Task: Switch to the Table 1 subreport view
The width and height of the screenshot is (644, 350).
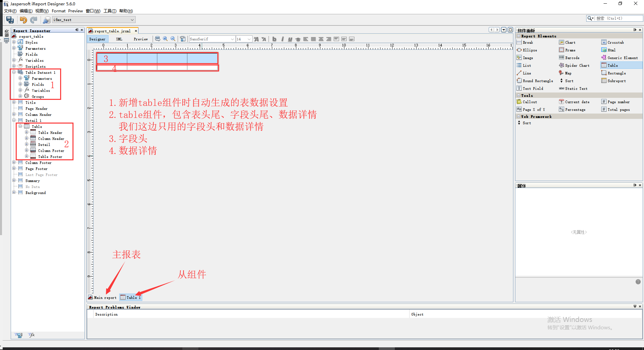Action: pos(131,297)
